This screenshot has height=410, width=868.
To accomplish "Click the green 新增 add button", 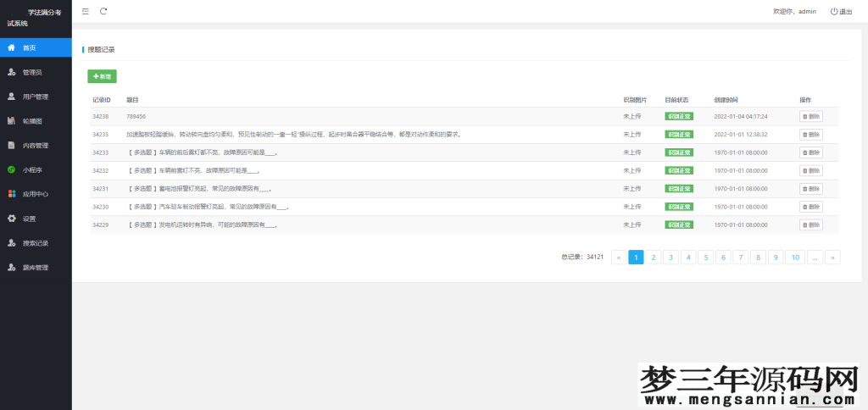I will point(102,76).
